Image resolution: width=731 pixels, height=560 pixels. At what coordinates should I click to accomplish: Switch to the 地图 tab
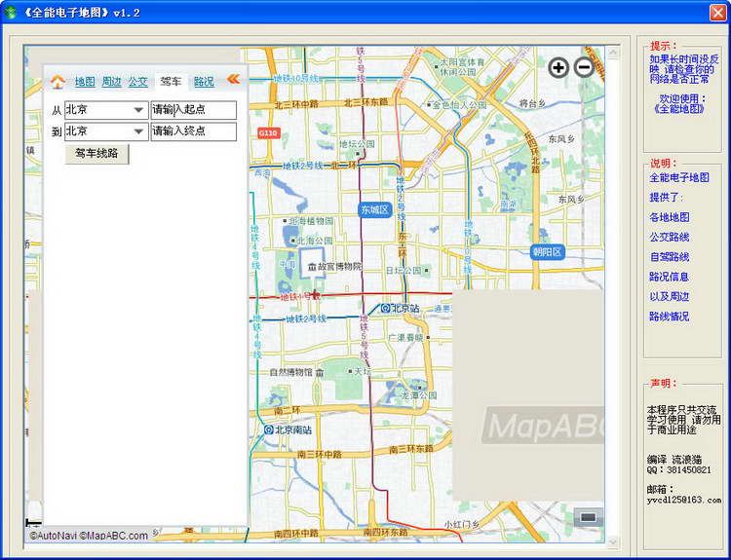[x=85, y=82]
